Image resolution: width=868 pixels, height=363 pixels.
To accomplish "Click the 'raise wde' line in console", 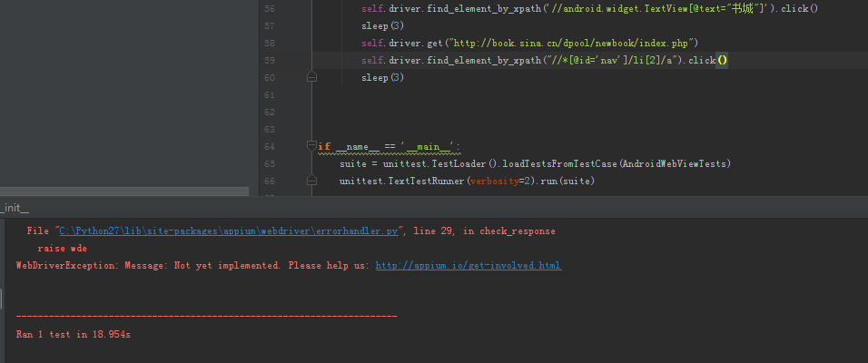I will point(62,249).
